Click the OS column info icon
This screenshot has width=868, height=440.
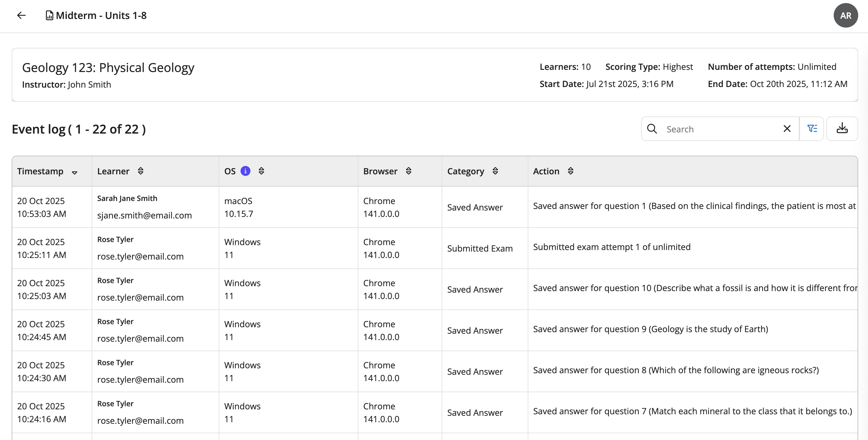pos(245,171)
